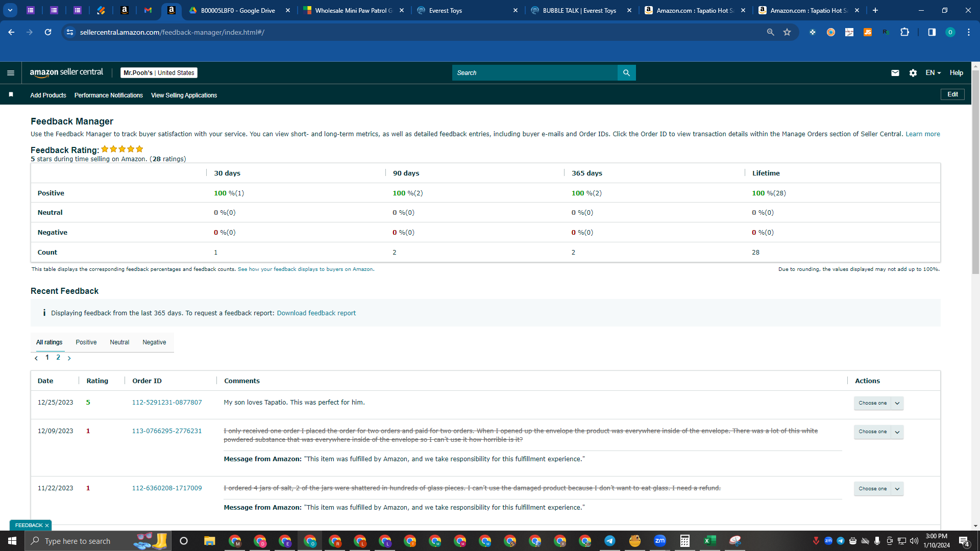The image size is (980, 551).
Task: Open order ID 112-5291231-0877807
Action: tap(167, 403)
